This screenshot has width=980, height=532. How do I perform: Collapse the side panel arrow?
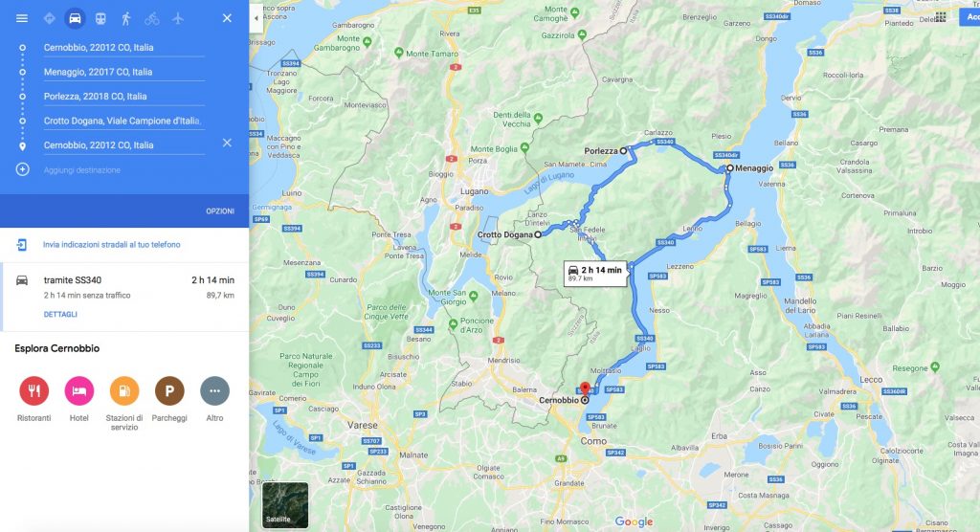[256, 18]
